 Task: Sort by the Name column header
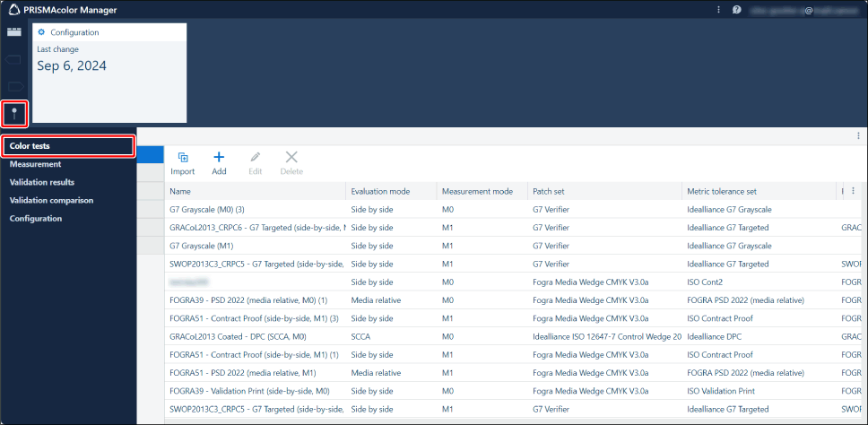[x=180, y=191]
